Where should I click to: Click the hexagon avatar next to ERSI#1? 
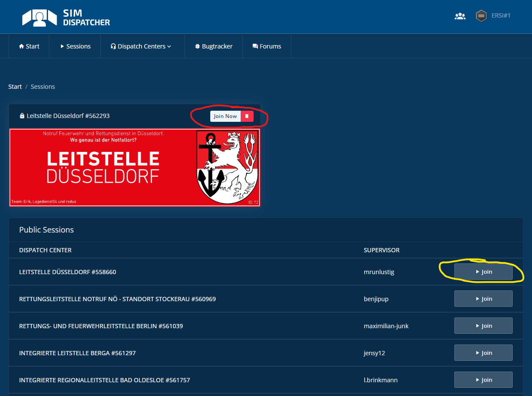pyautogui.click(x=481, y=16)
